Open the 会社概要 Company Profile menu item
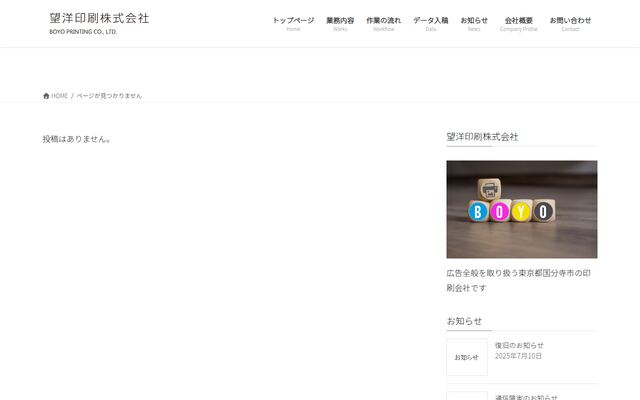 pyautogui.click(x=518, y=24)
